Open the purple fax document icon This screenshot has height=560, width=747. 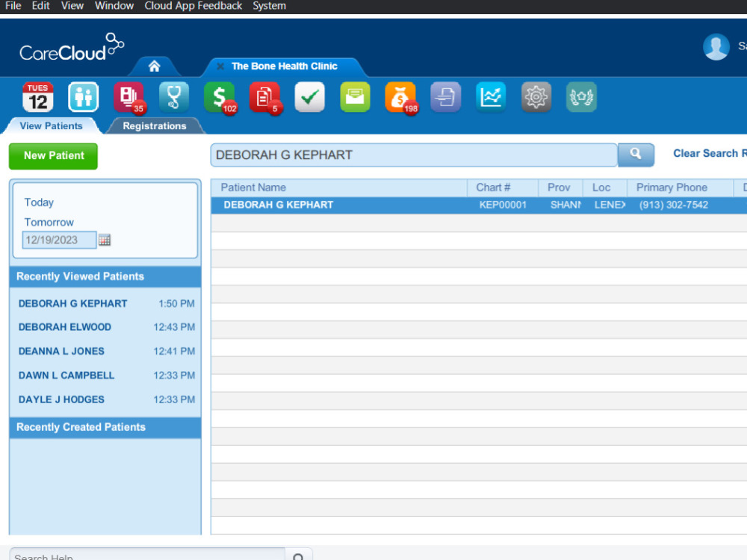445,97
